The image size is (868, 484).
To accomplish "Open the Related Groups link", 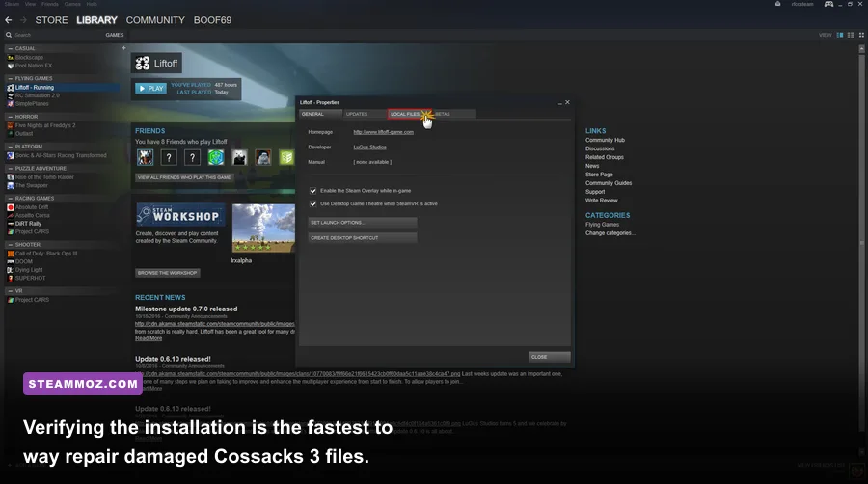I will coord(605,157).
